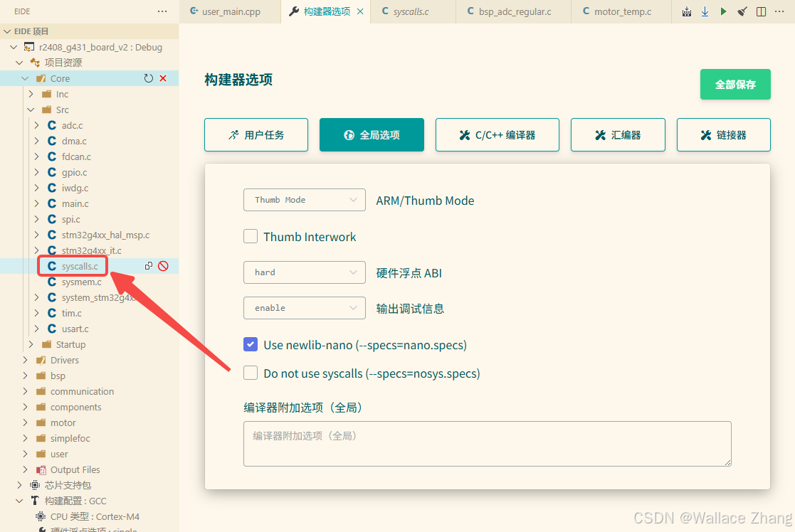The height and width of the screenshot is (532, 795).
Task: Click the 全部保存 button
Action: [735, 84]
